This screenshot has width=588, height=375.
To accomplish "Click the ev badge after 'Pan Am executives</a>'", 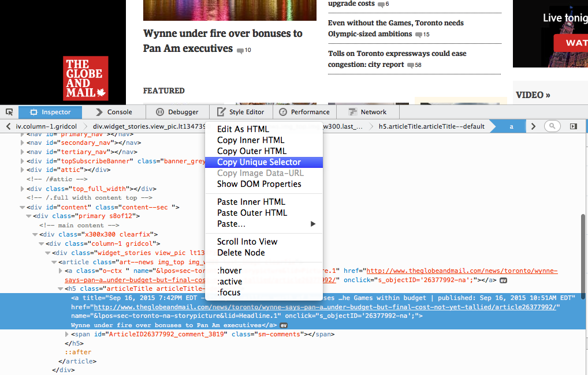I will coord(284,325).
